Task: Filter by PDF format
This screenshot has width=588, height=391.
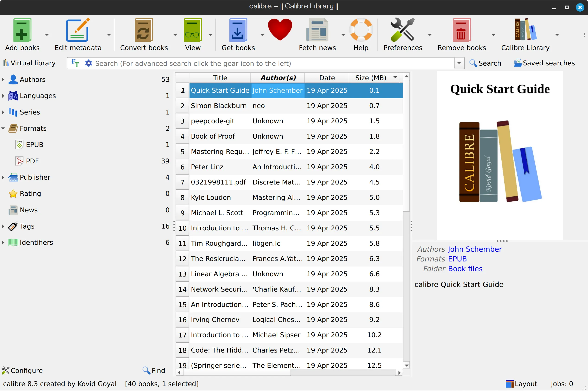Action: point(32,161)
